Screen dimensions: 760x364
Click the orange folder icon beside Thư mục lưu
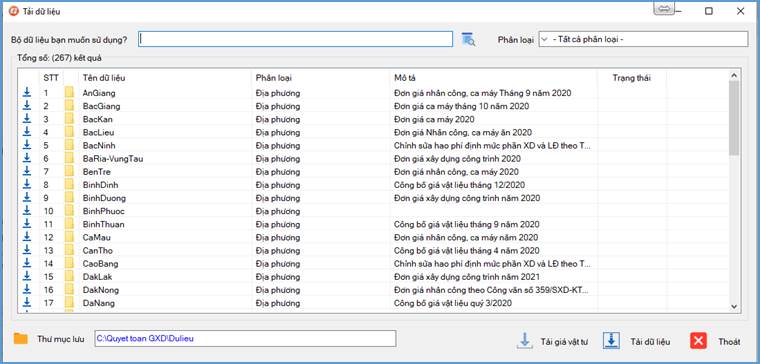click(20, 338)
